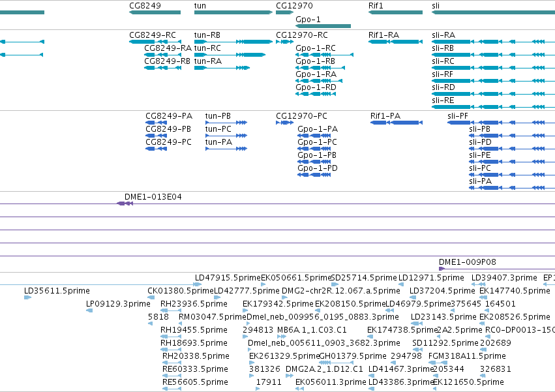555x392 pixels.
Task: Select the DME1-009P08 feature label
Action: coord(467,262)
